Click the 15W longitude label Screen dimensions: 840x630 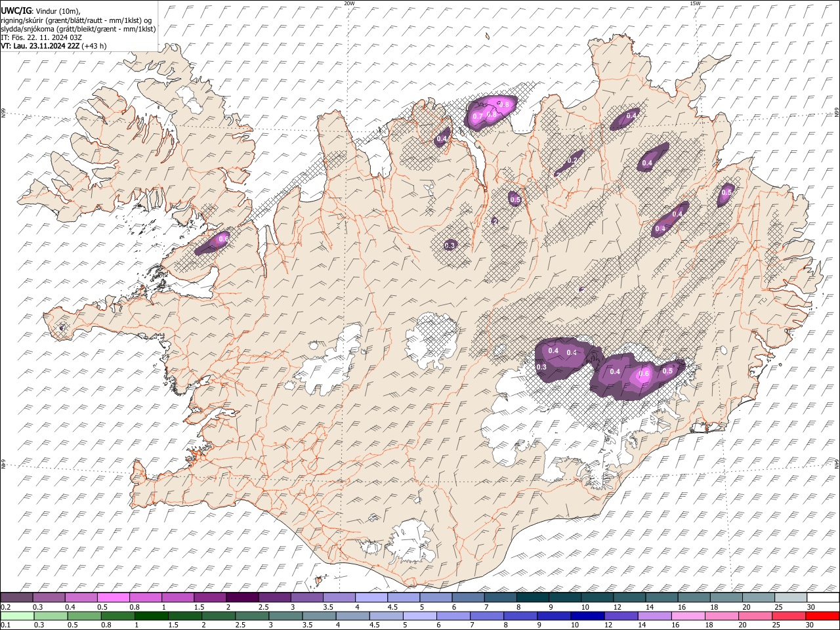695,3
